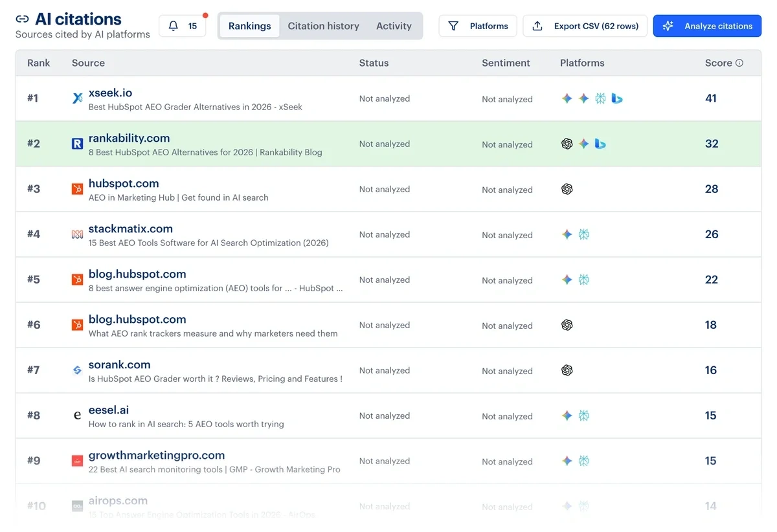Click the rankability.com favicon
Screen dimensions: 777x532
[77, 144]
